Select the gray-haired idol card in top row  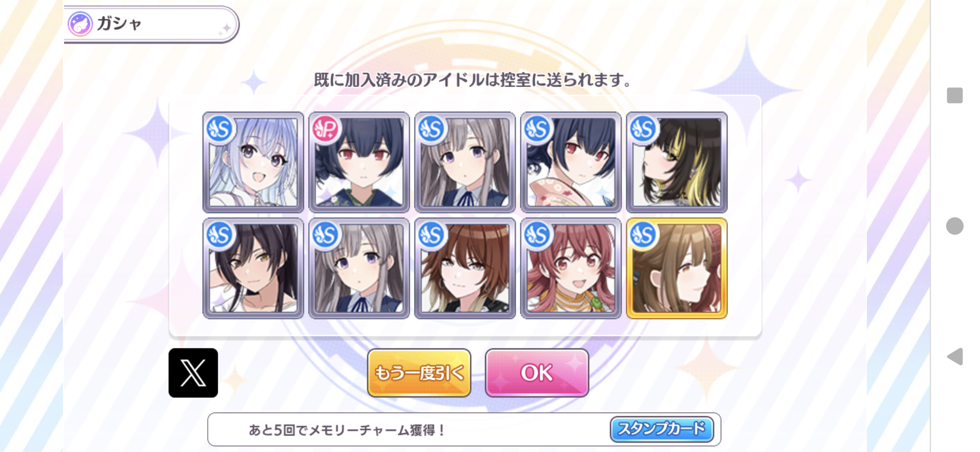[x=465, y=162]
